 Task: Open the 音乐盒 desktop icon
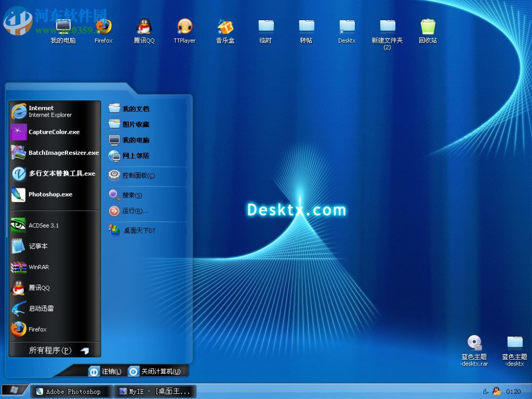[x=225, y=27]
